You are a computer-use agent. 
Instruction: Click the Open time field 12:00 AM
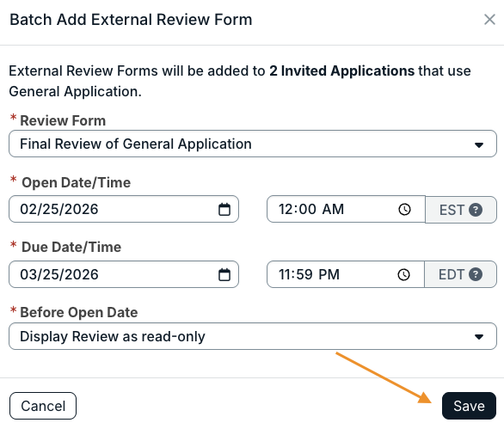click(346, 209)
